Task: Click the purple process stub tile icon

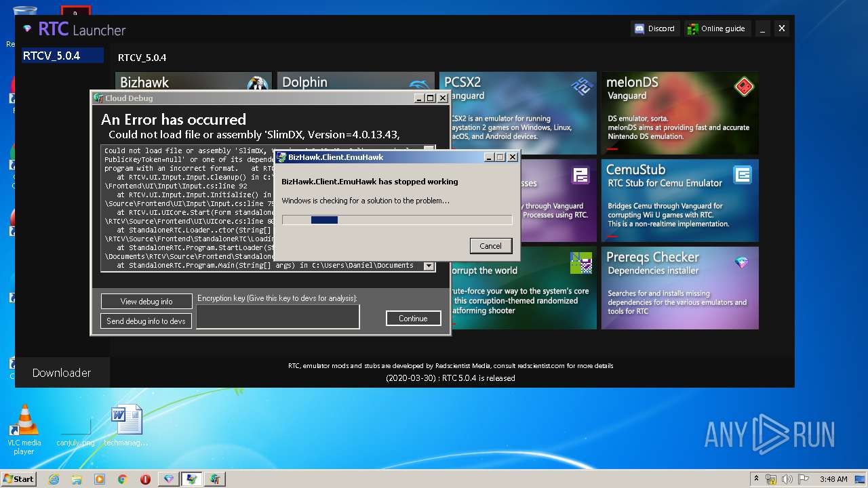Action: coord(580,176)
